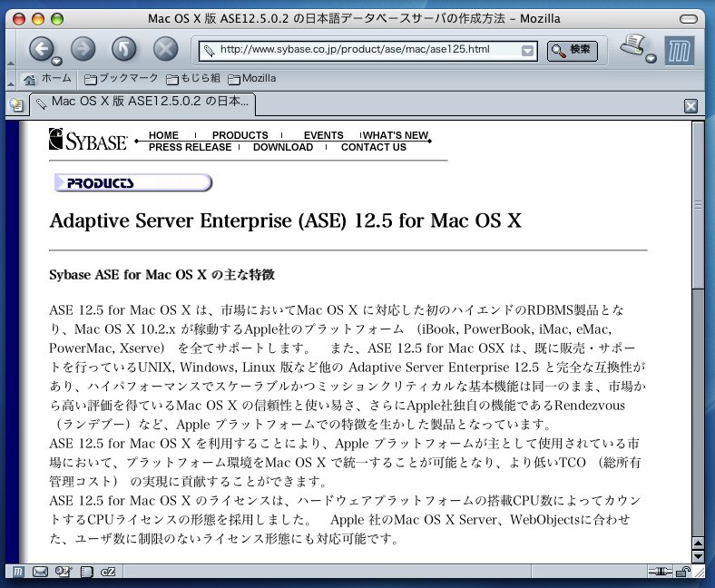
Task: Go back with the Back arrow button
Action: coord(42,49)
